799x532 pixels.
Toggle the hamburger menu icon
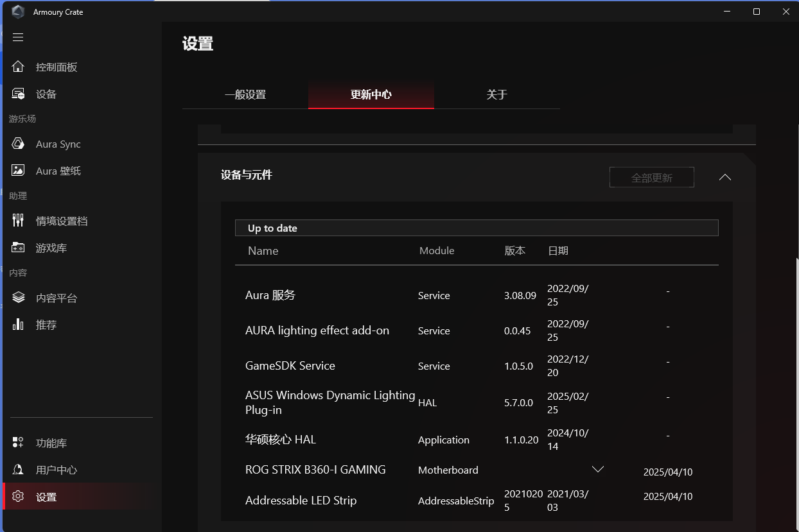18,37
